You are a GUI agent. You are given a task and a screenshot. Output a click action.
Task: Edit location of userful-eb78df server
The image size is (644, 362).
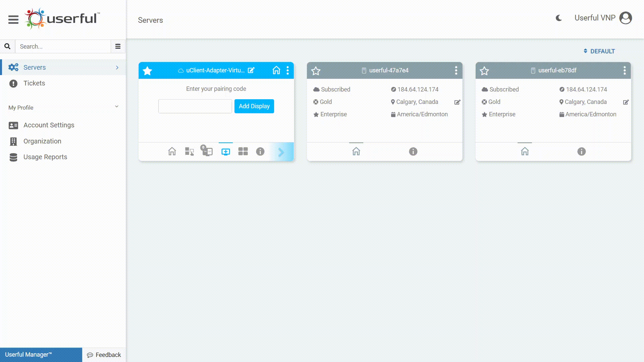pos(626,102)
